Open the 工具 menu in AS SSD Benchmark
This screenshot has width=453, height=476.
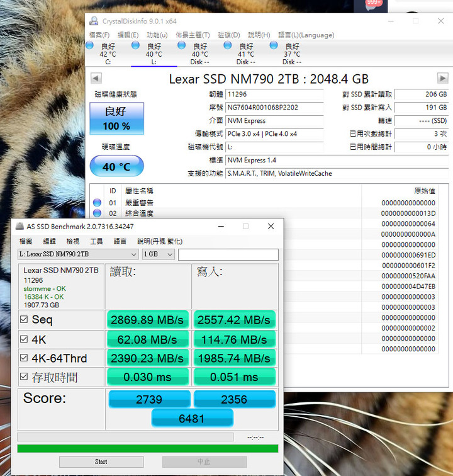pyautogui.click(x=96, y=241)
